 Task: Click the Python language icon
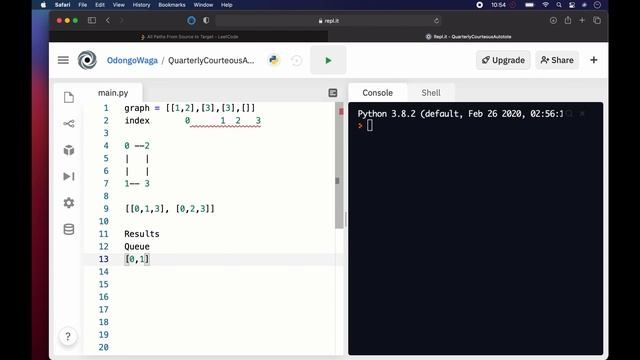(274, 60)
